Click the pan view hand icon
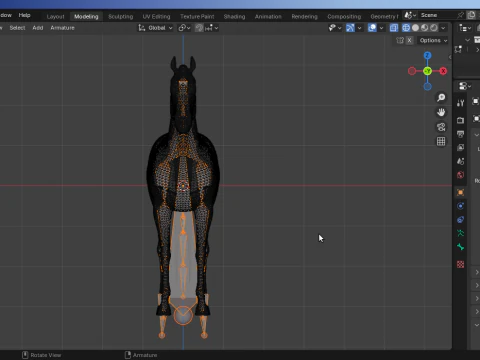This screenshot has width=480, height=360. pyautogui.click(x=441, y=112)
